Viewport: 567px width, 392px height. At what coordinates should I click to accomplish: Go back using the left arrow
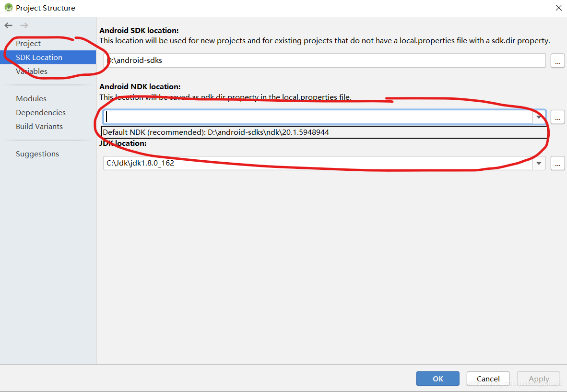(x=8, y=25)
